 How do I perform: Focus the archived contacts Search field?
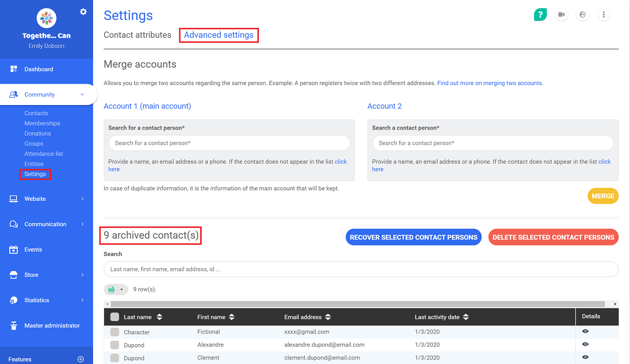pos(361,269)
